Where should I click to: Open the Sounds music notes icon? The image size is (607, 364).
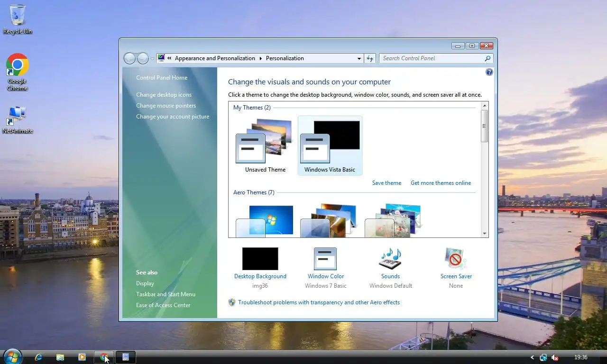click(390, 259)
